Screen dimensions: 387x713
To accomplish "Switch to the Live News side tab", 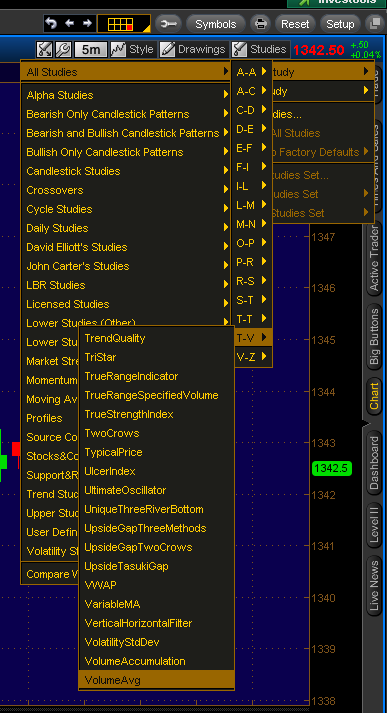I will (x=374, y=586).
